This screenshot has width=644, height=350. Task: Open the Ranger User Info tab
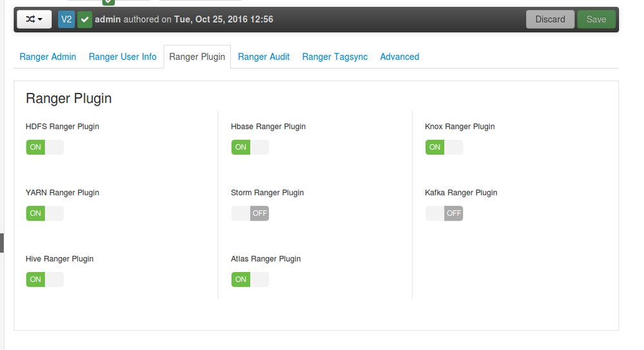pyautogui.click(x=122, y=57)
